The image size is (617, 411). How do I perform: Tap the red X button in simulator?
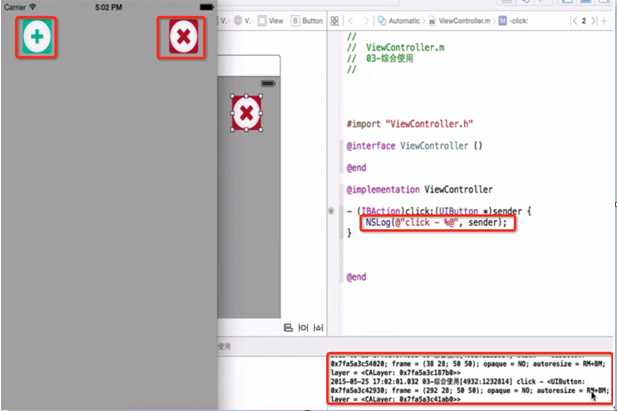click(183, 37)
